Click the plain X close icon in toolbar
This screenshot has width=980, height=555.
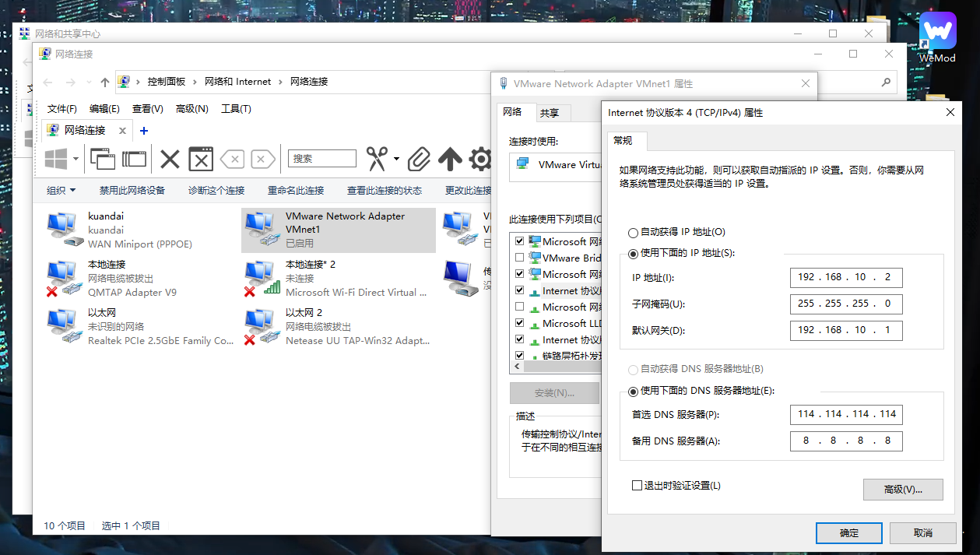[x=170, y=160]
